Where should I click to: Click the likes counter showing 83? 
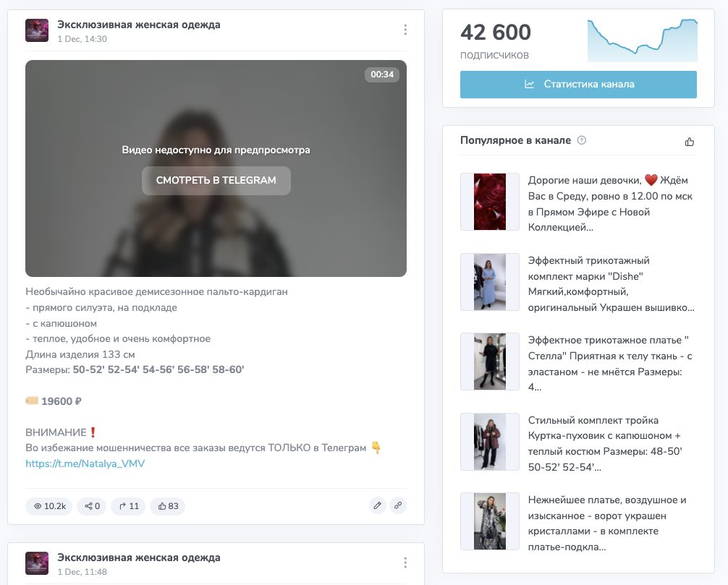[x=168, y=506]
